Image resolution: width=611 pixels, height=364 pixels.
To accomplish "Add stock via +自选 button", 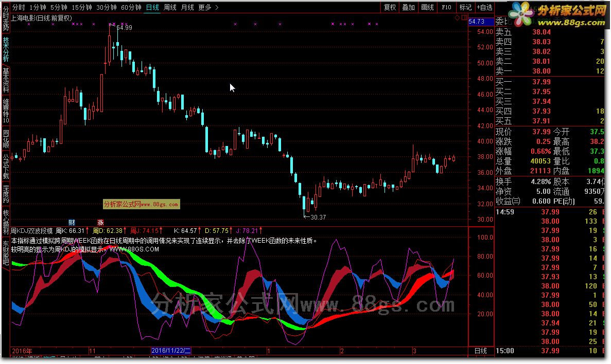I will [x=485, y=7].
